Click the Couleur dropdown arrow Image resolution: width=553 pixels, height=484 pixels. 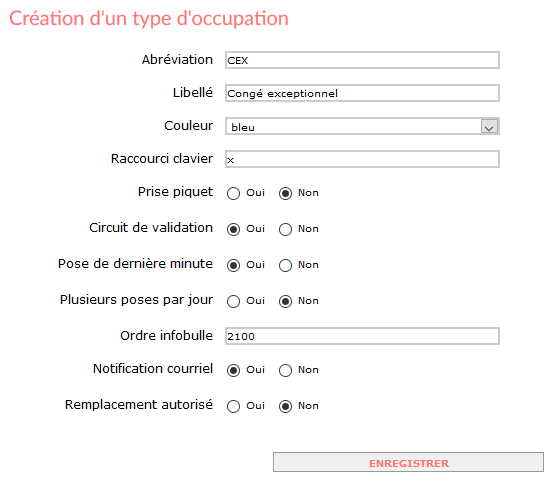[x=489, y=127]
